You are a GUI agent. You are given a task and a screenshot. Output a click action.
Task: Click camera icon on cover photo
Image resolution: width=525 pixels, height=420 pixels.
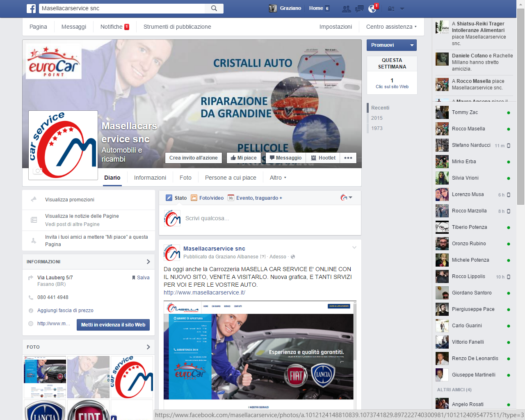point(37,53)
